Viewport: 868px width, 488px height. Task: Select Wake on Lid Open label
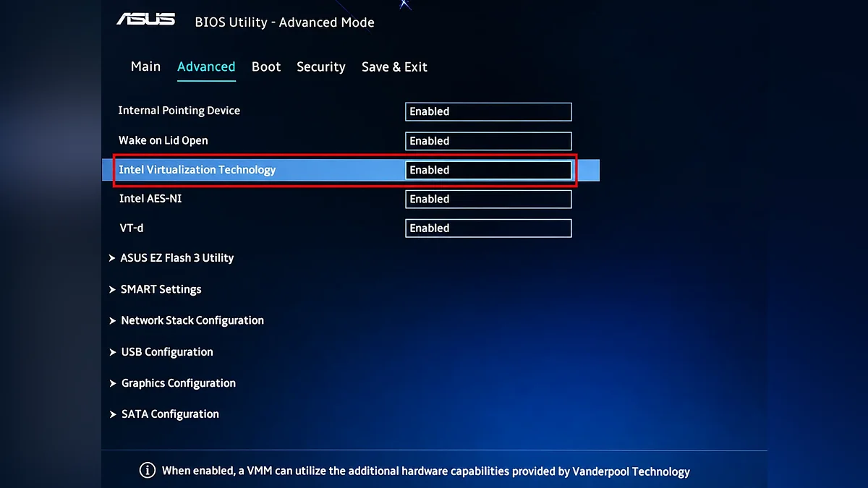[163, 140]
